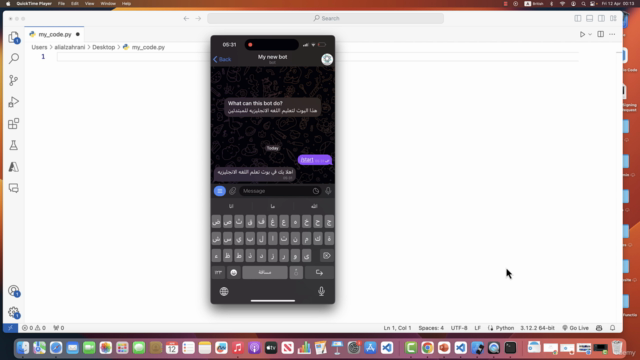
Task: Open the Azure view icon
Action: point(13,167)
